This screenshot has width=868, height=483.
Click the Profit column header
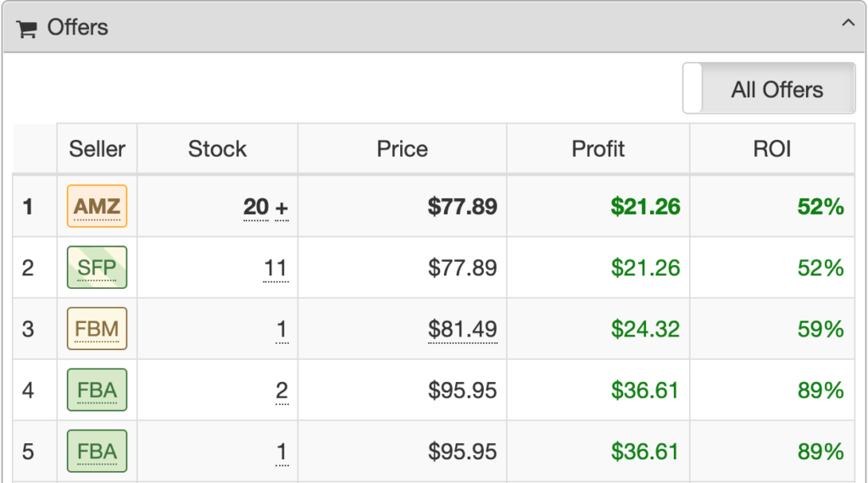pyautogui.click(x=598, y=149)
